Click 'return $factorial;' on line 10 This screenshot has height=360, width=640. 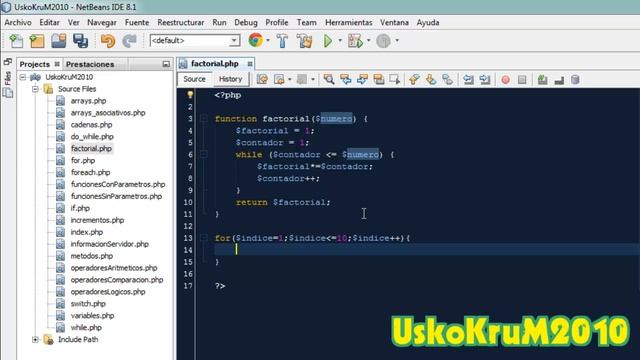(x=283, y=202)
